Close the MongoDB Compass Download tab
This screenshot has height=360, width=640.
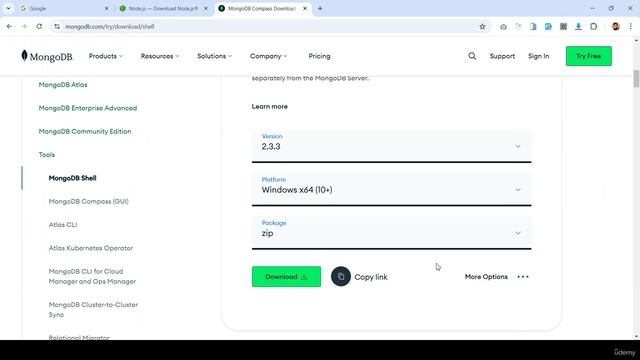[305, 8]
